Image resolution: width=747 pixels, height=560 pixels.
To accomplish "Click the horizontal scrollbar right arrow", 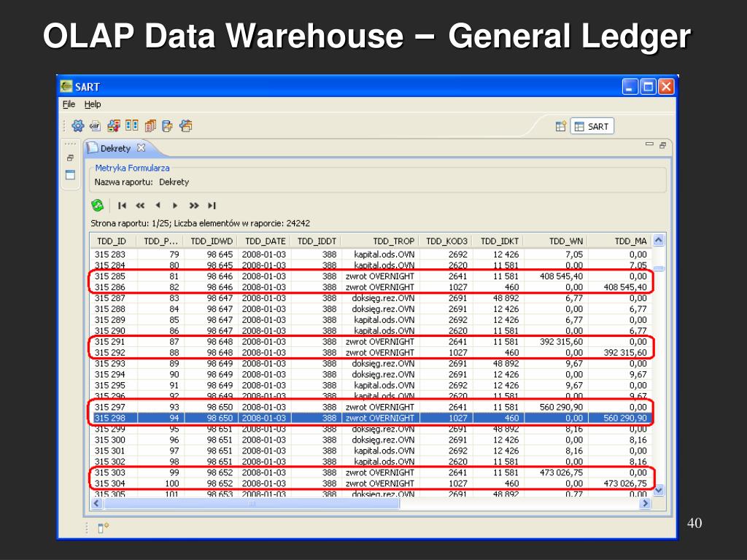I will [x=646, y=503].
